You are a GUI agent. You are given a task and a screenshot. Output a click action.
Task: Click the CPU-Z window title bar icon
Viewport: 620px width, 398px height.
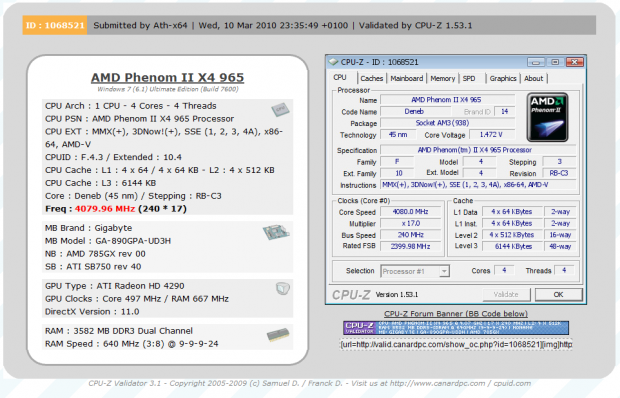tap(334, 62)
